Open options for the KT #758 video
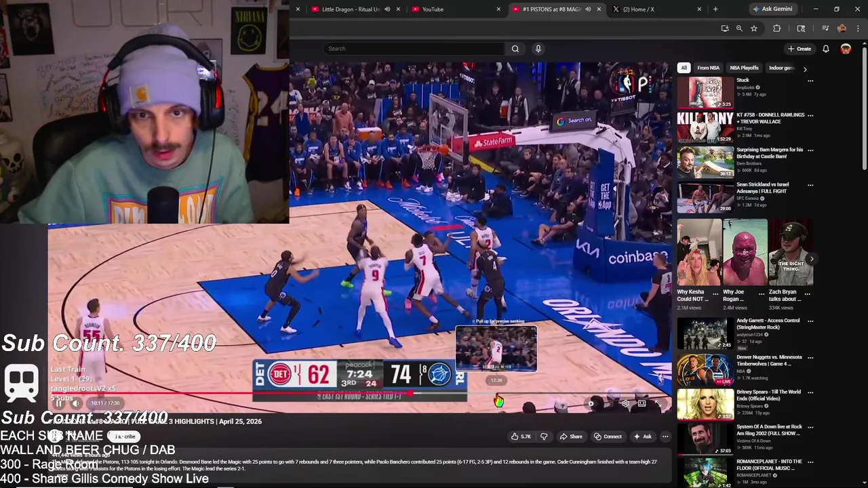The height and width of the screenshot is (488, 868). [810, 115]
